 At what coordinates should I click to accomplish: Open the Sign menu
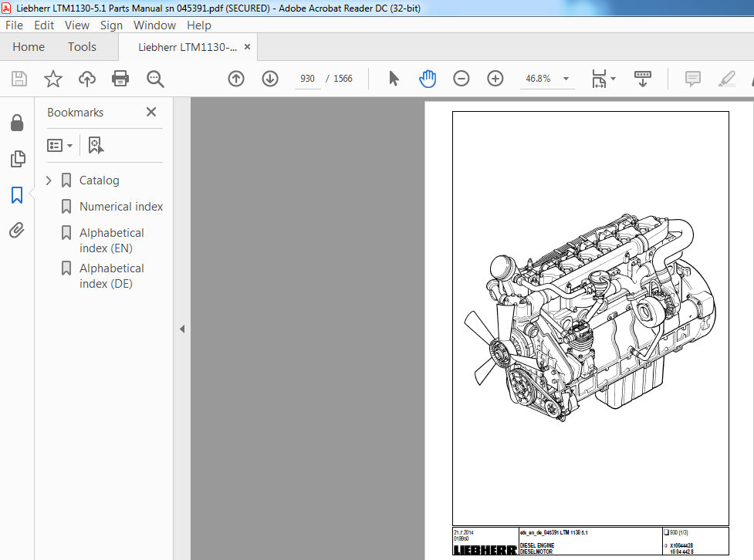click(111, 25)
